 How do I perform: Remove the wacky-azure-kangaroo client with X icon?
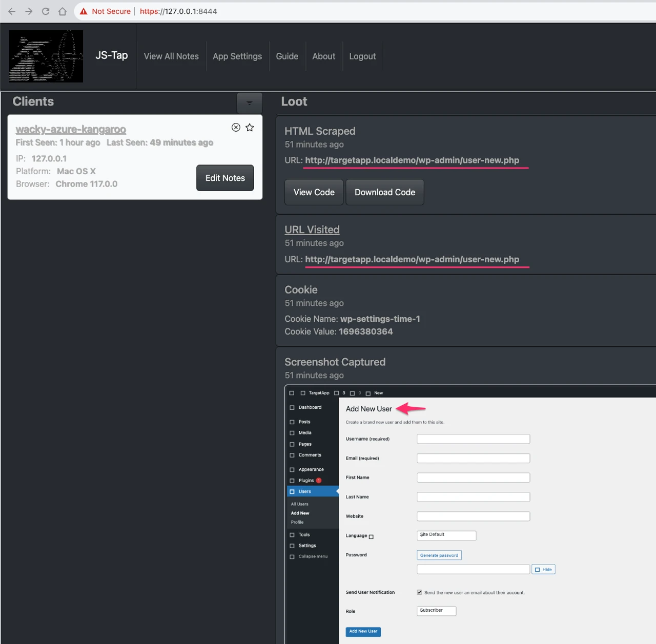(x=236, y=128)
